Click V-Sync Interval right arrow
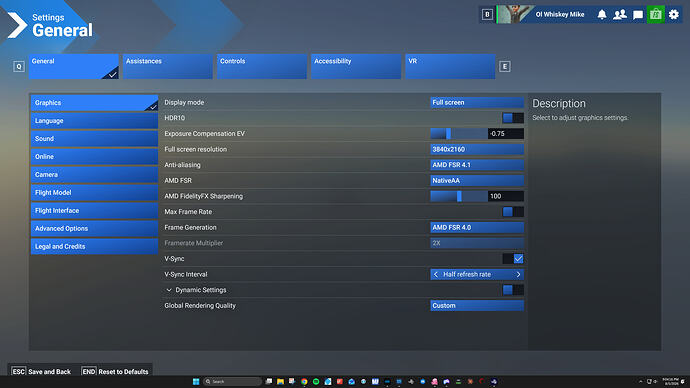This screenshot has height=388, width=690. coord(518,274)
